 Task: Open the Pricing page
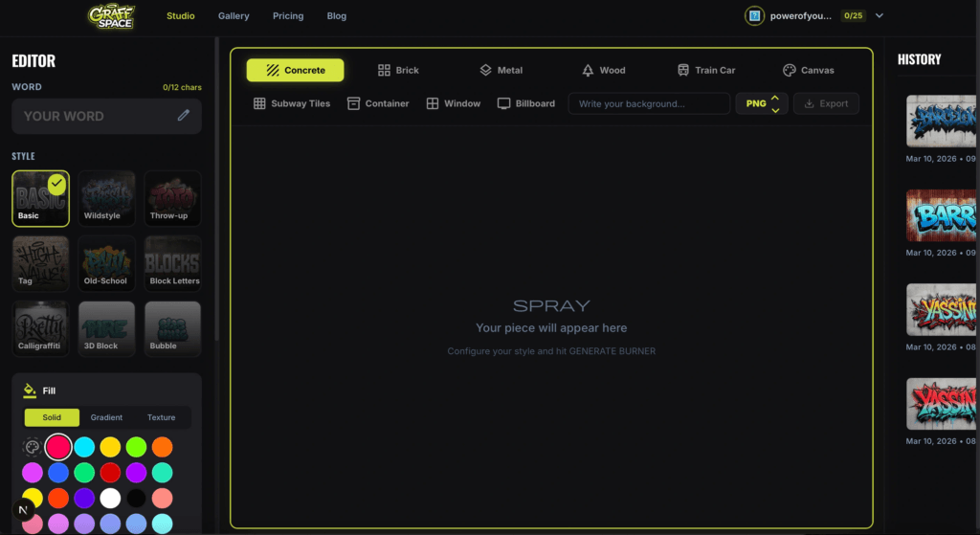[x=288, y=16]
